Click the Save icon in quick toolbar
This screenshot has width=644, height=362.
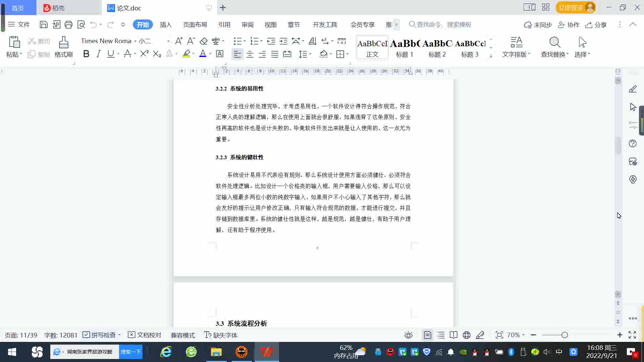tap(43, 24)
